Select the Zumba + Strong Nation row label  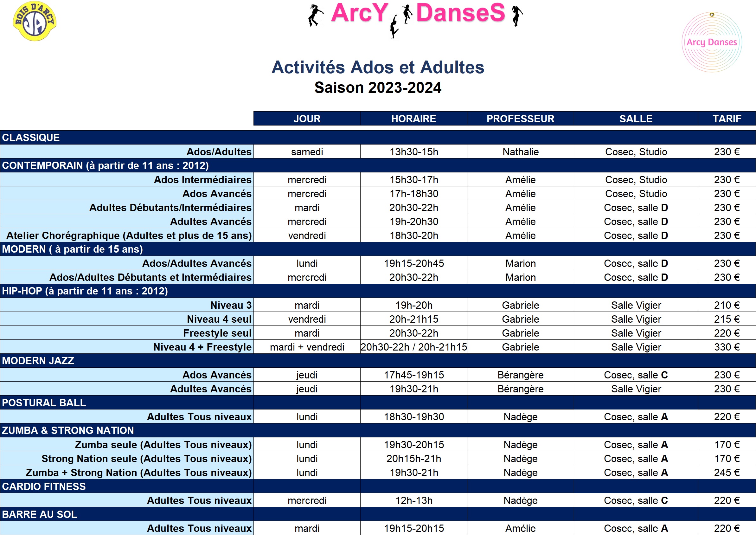127,473
